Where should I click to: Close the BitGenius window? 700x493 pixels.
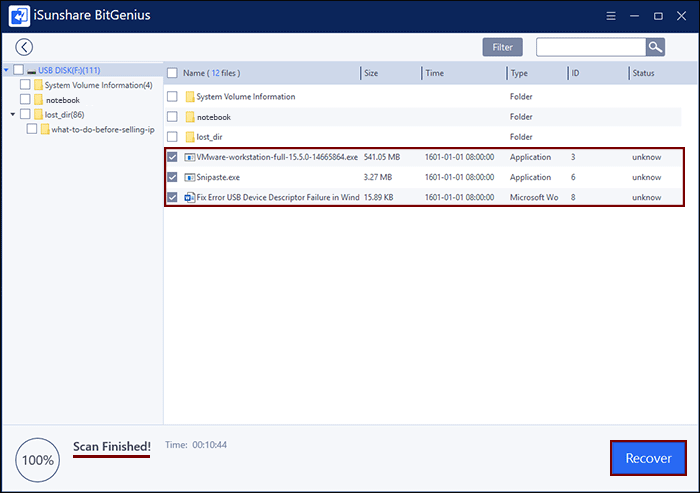click(681, 16)
